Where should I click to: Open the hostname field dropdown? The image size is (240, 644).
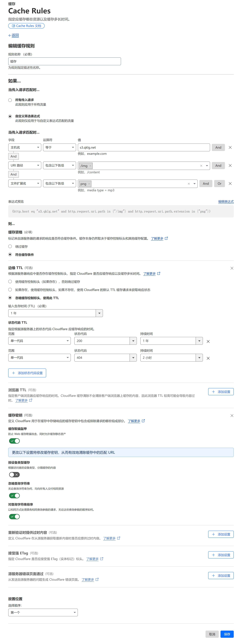coord(25,147)
